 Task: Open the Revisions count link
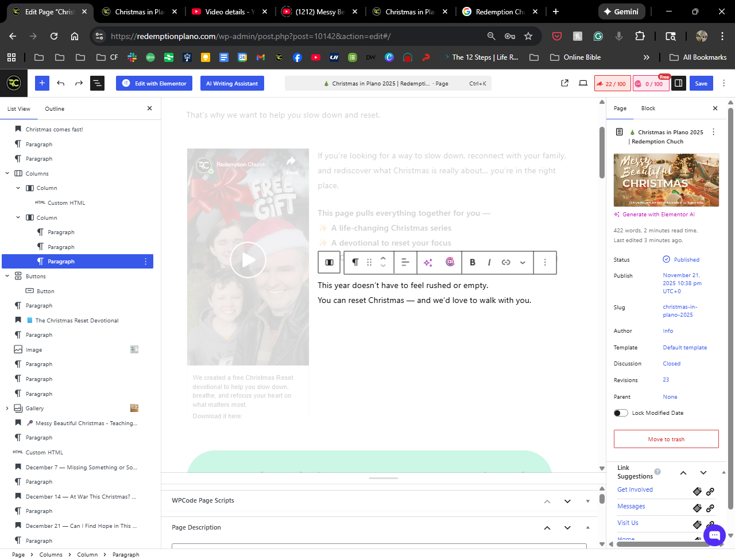click(666, 380)
